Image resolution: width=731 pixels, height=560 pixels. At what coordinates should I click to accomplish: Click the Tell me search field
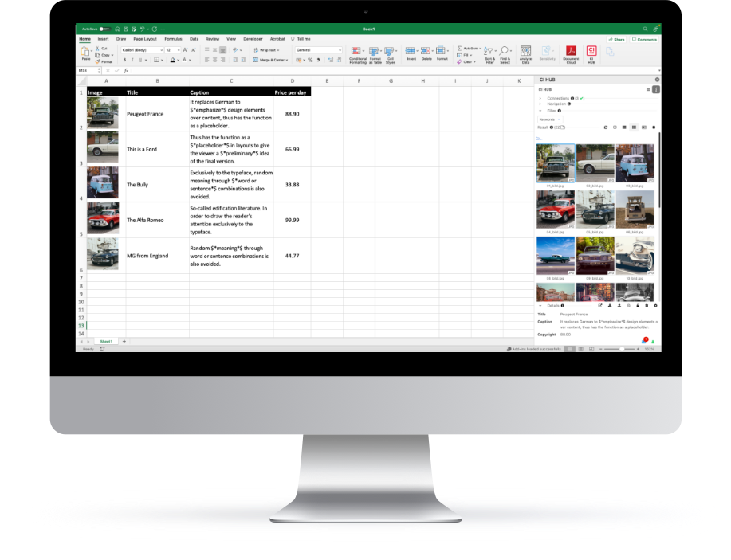(301, 39)
